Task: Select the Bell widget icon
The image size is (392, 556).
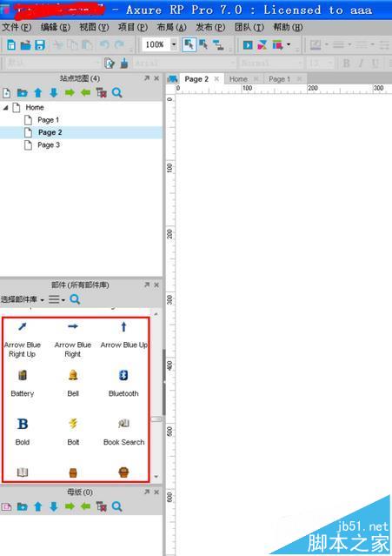Action: (73, 375)
